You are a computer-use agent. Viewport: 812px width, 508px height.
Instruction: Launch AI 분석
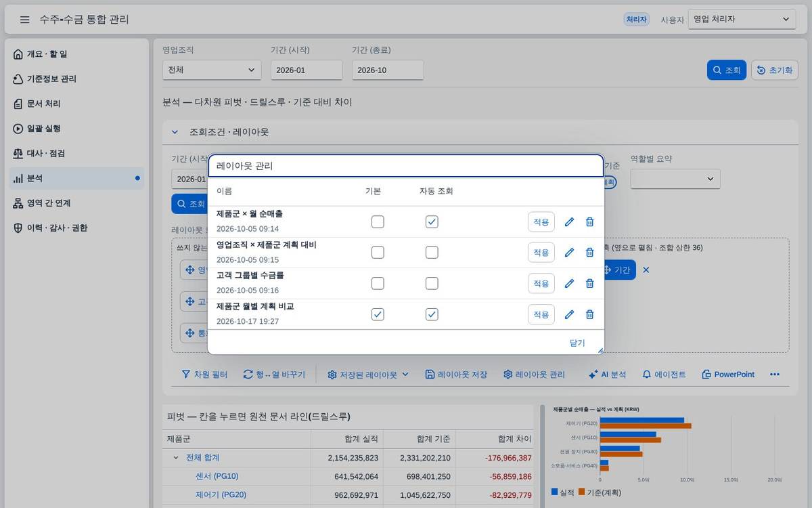pos(607,374)
